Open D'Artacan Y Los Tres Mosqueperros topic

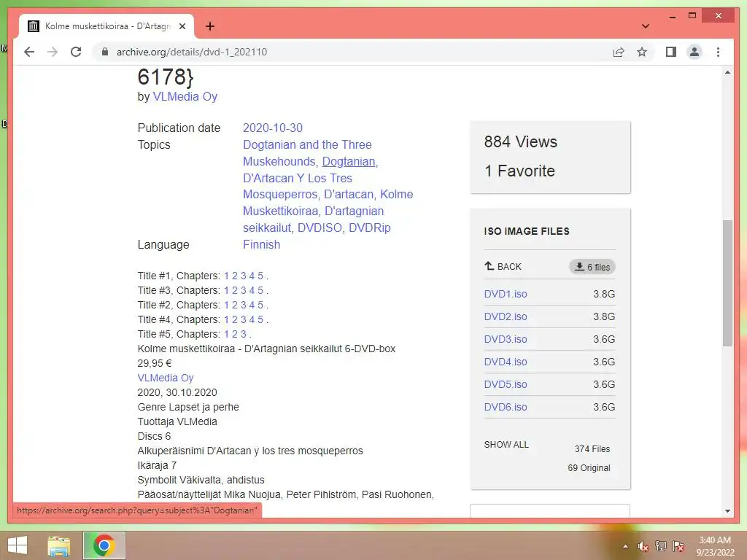click(298, 186)
